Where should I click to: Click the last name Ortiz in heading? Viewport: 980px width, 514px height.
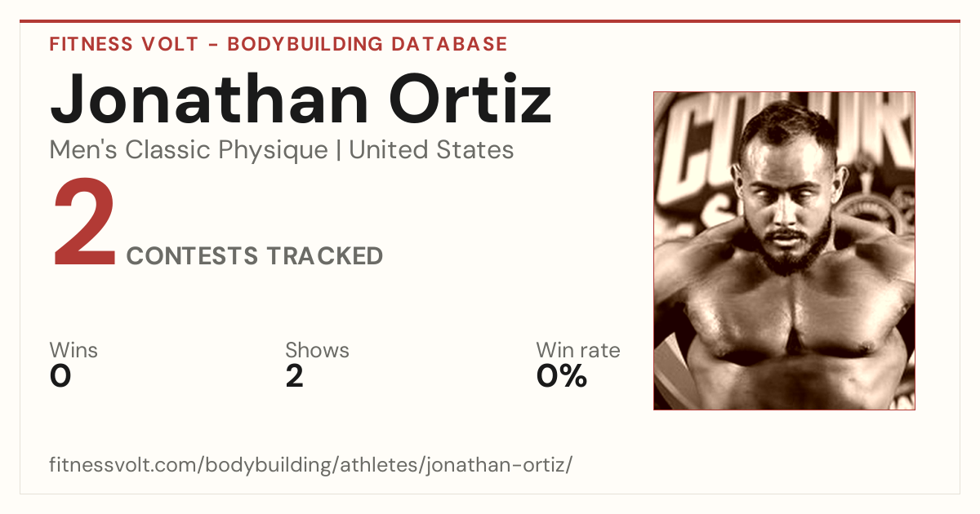pos(472,98)
